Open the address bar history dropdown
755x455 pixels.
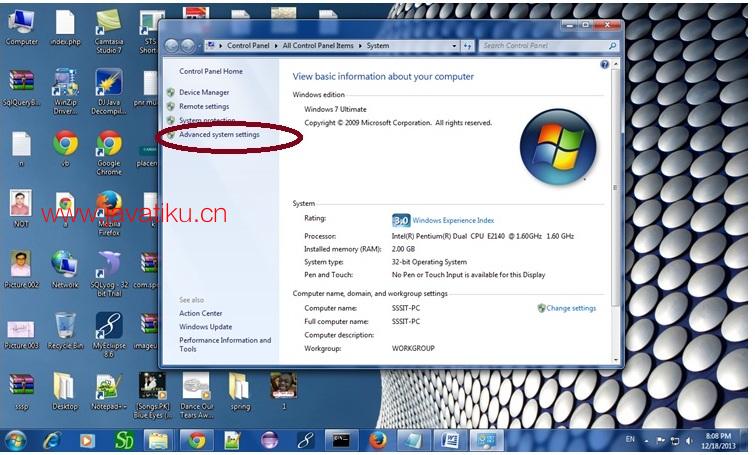point(454,46)
